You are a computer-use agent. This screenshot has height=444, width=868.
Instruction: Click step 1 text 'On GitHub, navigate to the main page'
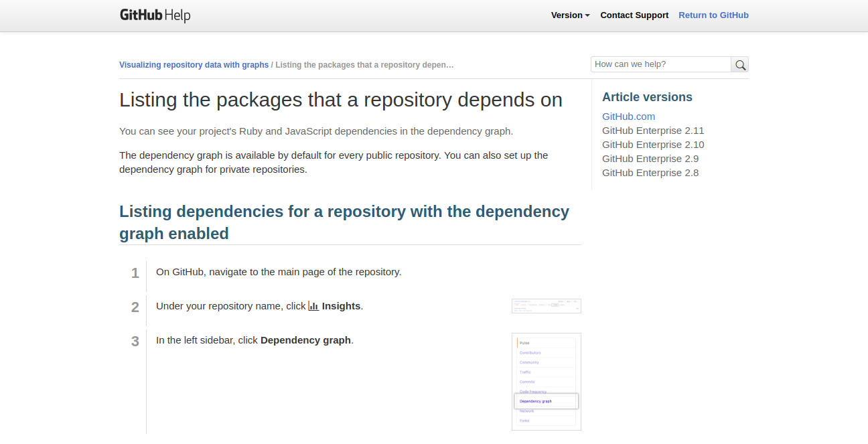coord(279,272)
